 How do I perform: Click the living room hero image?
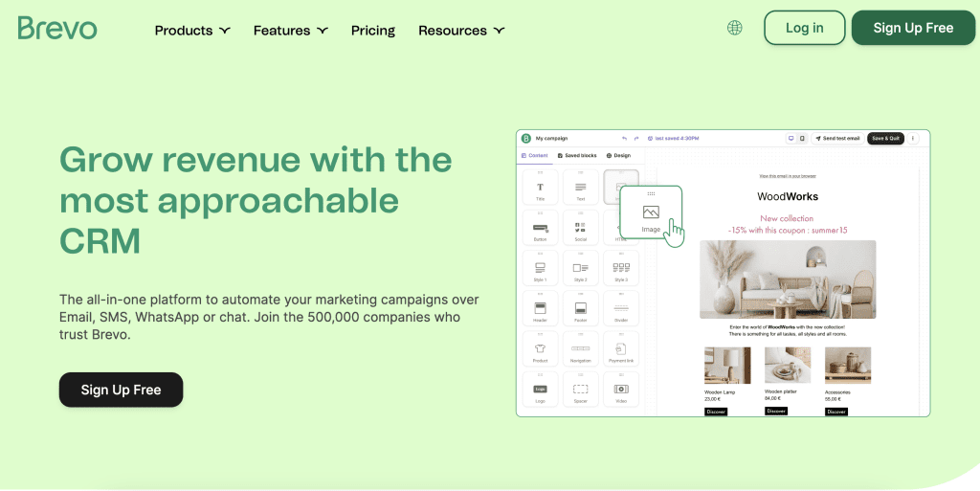788,279
